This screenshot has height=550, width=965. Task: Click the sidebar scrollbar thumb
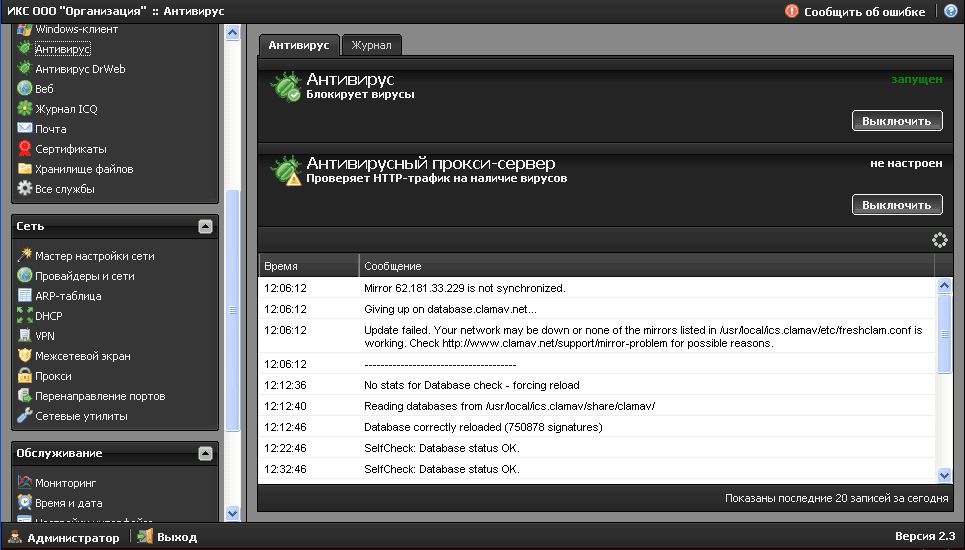[x=233, y=310]
